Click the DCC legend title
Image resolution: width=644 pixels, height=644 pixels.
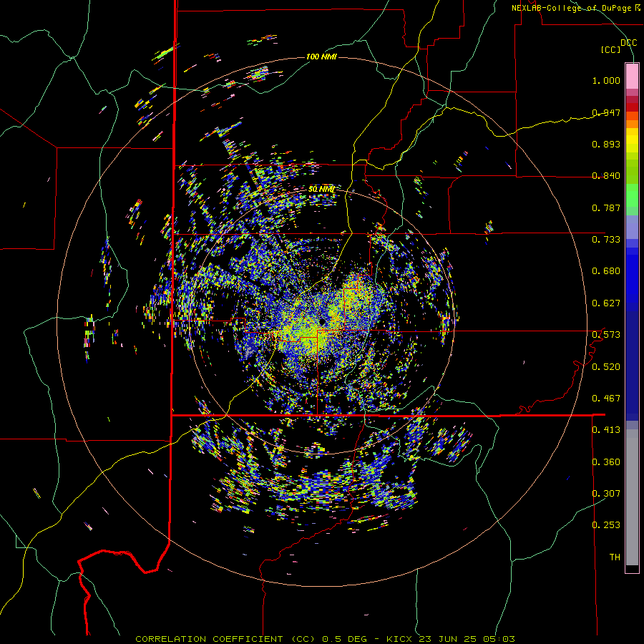click(x=628, y=42)
